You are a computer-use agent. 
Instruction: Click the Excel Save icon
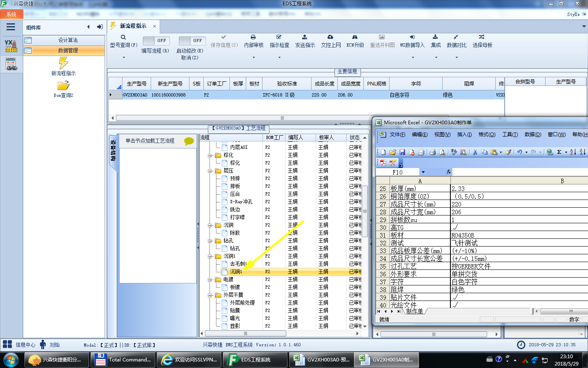pyautogui.click(x=402, y=152)
